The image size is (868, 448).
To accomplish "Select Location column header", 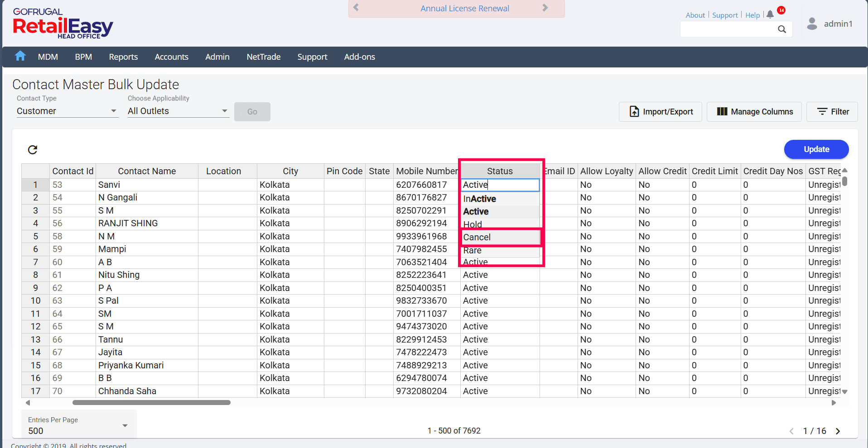I will (x=227, y=171).
